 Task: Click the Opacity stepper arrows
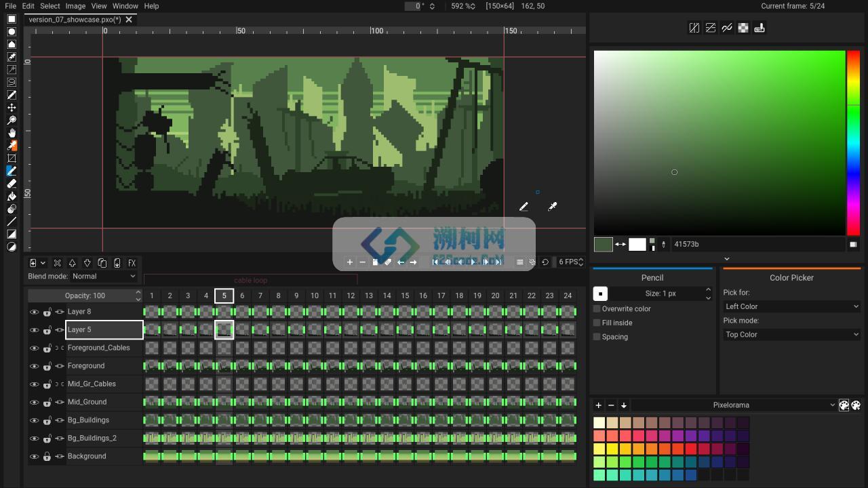tap(138, 296)
